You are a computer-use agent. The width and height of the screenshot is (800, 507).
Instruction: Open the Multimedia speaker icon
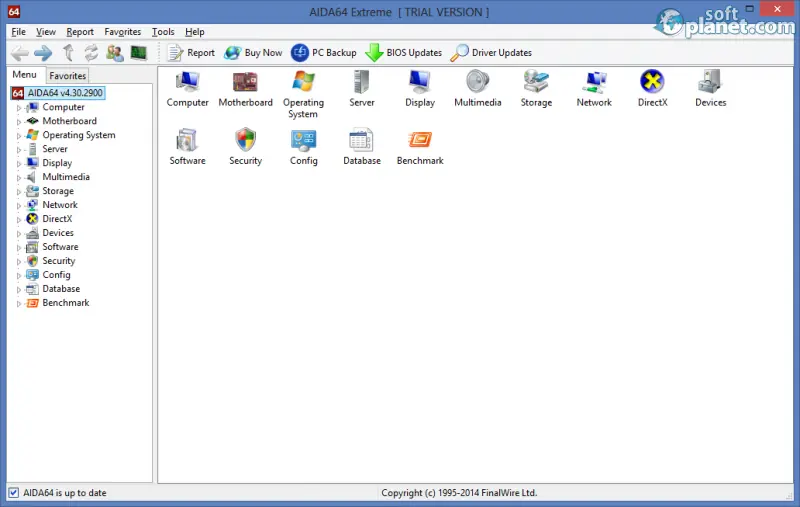478,82
